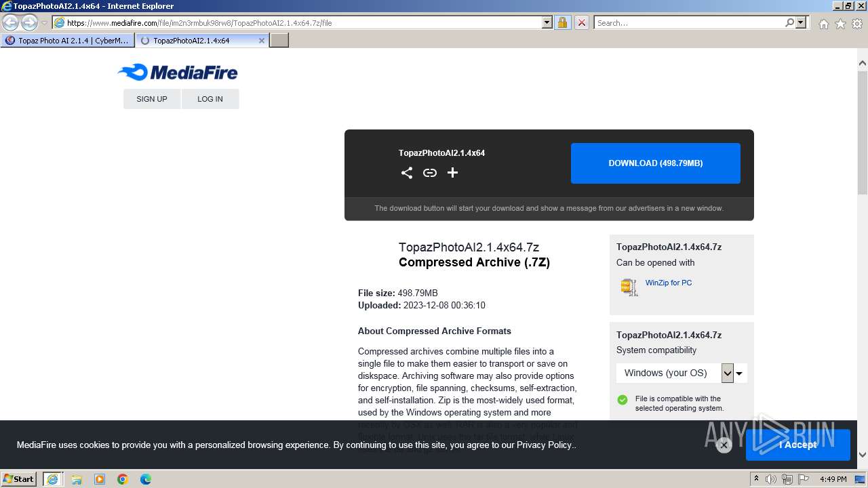Click the SIGN UP button
The width and height of the screenshot is (868, 488).
(x=152, y=99)
